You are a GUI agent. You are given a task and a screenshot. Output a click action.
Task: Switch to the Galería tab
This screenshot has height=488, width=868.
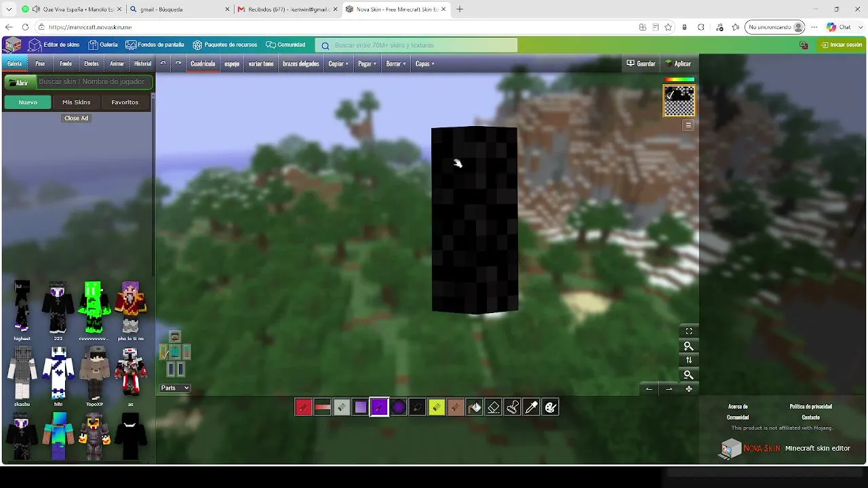tap(14, 64)
